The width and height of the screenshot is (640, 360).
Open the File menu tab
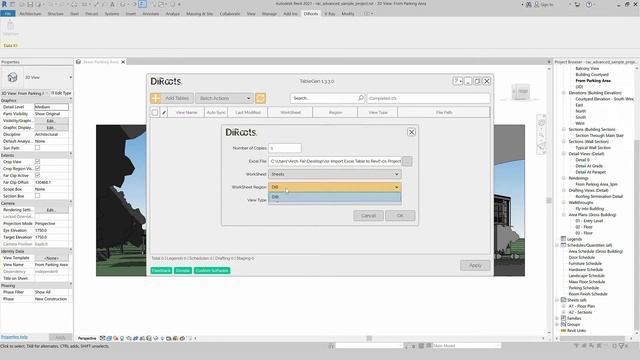pos(8,14)
